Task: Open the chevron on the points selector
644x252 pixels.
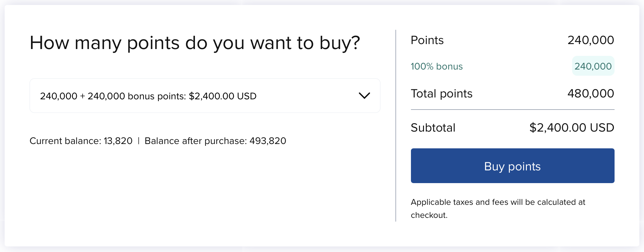Action: tap(365, 96)
